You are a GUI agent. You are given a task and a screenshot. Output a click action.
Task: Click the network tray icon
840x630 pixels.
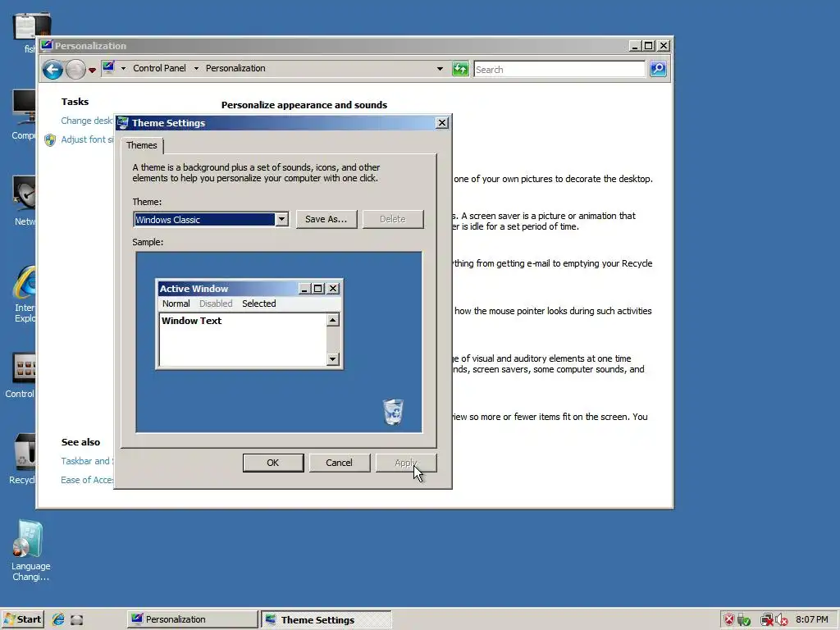(x=767, y=620)
